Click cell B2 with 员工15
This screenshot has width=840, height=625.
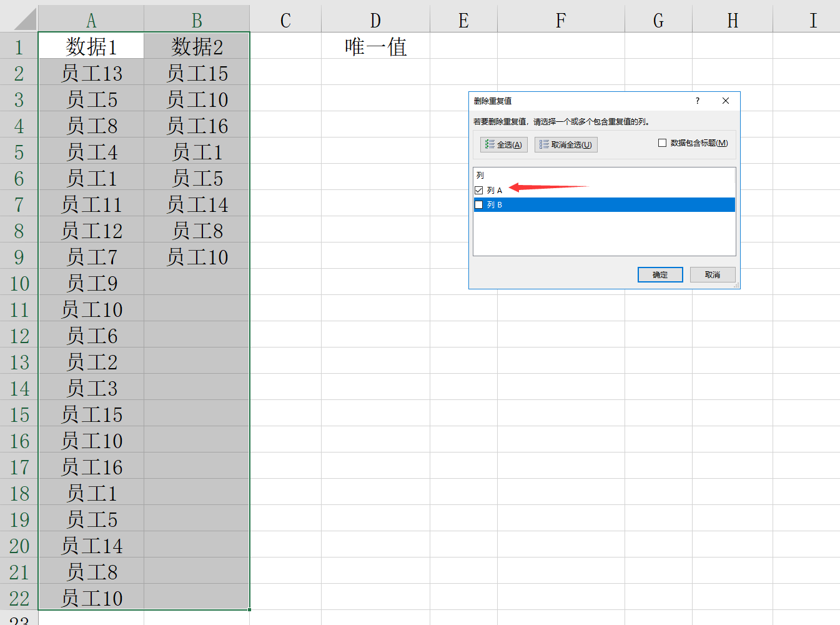tap(197, 72)
